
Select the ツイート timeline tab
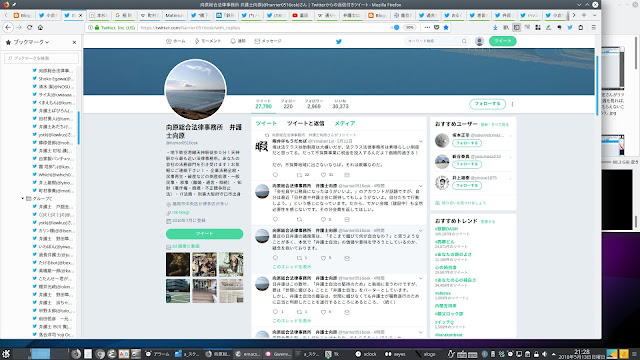coord(266,123)
